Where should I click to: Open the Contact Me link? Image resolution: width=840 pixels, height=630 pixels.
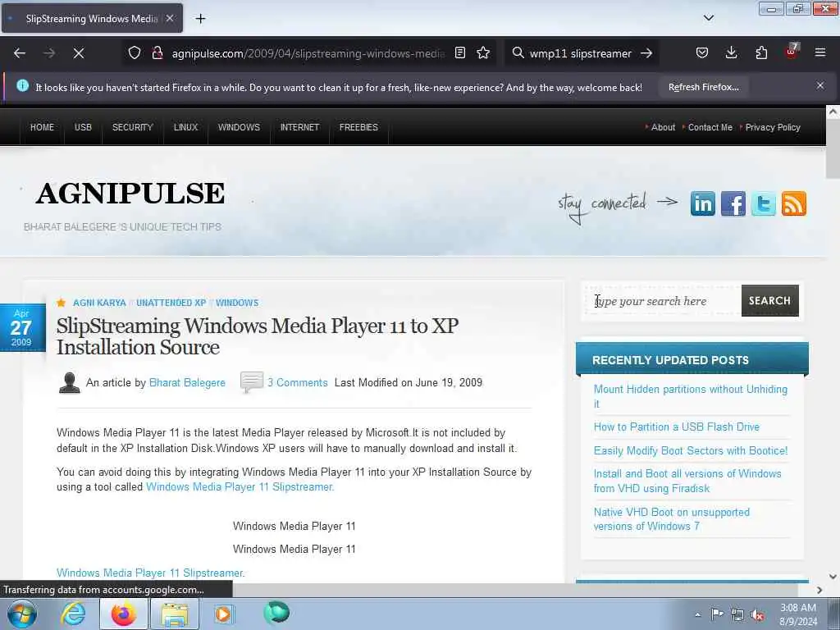(x=710, y=127)
